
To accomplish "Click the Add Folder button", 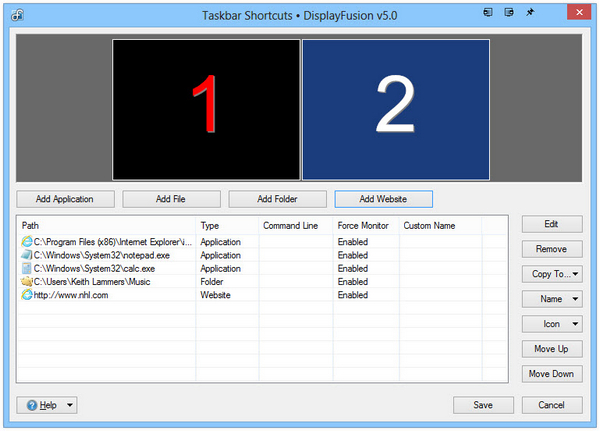I will click(277, 199).
